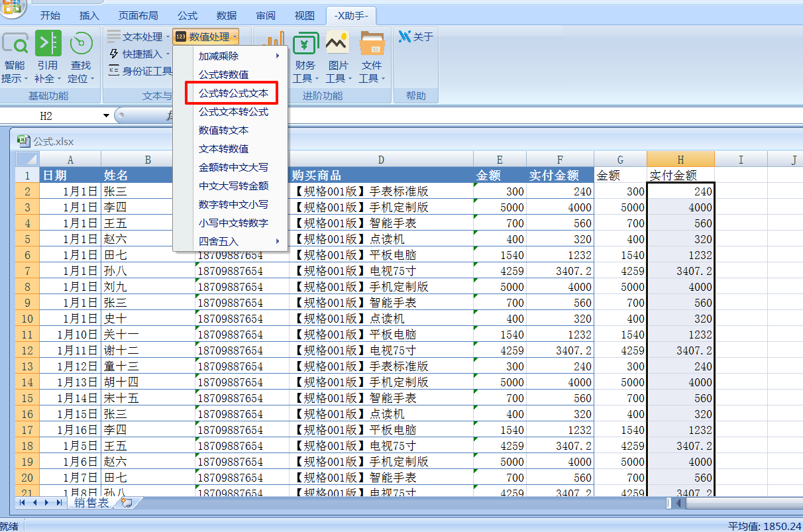The width and height of the screenshot is (803, 532).
Task: Open the 引用补全 tool
Action: click(47, 58)
